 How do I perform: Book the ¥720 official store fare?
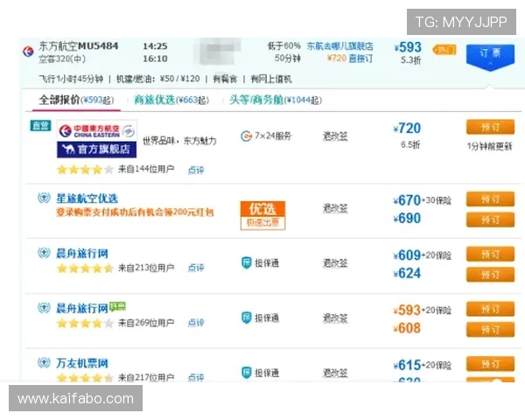pos(490,127)
